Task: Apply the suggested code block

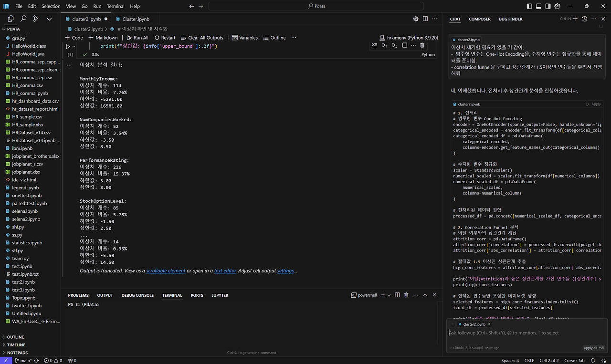Action: point(593,104)
